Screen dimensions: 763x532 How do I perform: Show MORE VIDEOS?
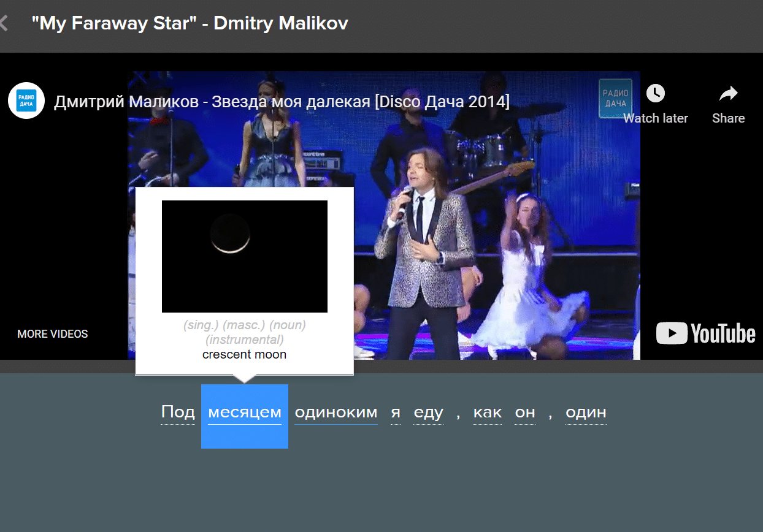click(x=53, y=334)
